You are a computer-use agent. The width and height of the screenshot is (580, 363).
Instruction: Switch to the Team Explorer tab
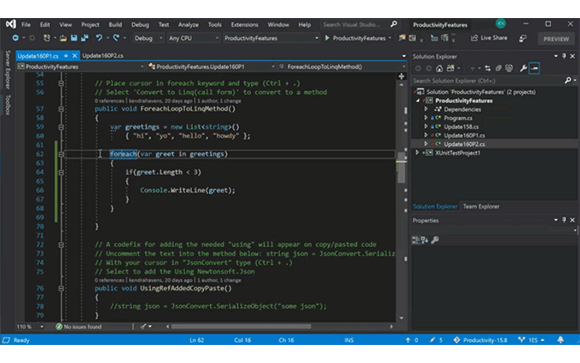click(481, 206)
